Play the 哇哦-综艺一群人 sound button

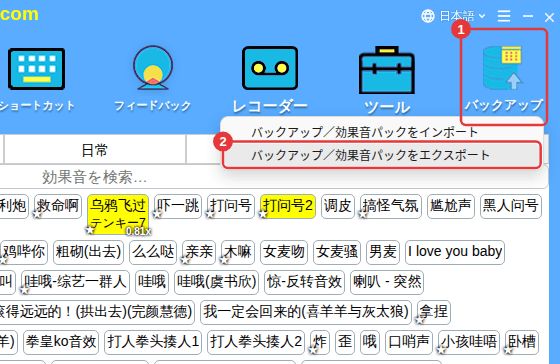[x=75, y=282]
